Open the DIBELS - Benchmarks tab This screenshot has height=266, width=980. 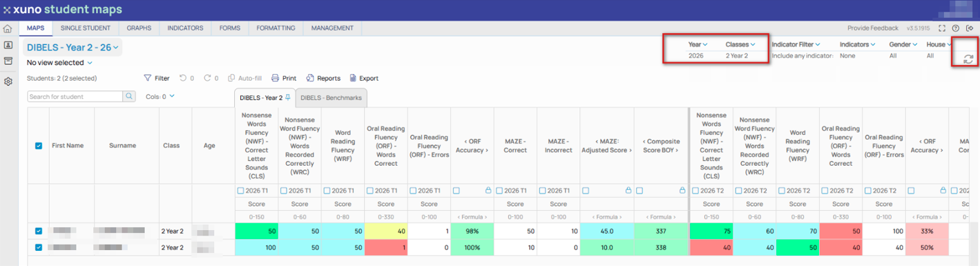331,98
